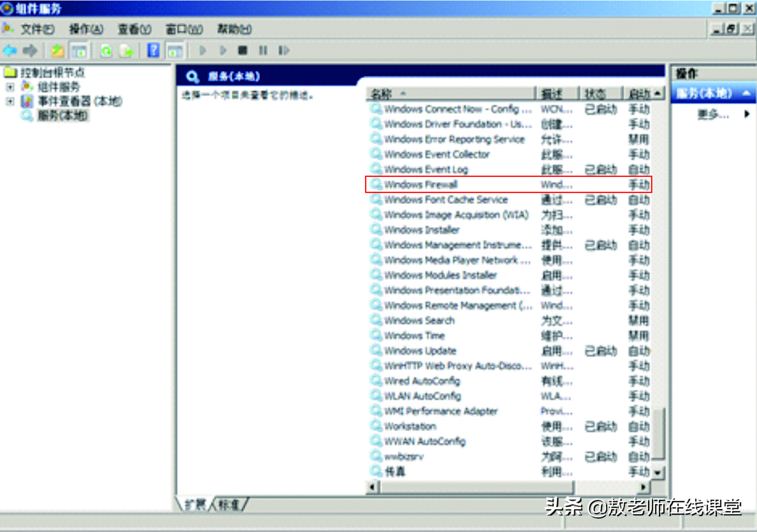Select Windows Font Cache Service
757x532 pixels.
click(x=508, y=199)
